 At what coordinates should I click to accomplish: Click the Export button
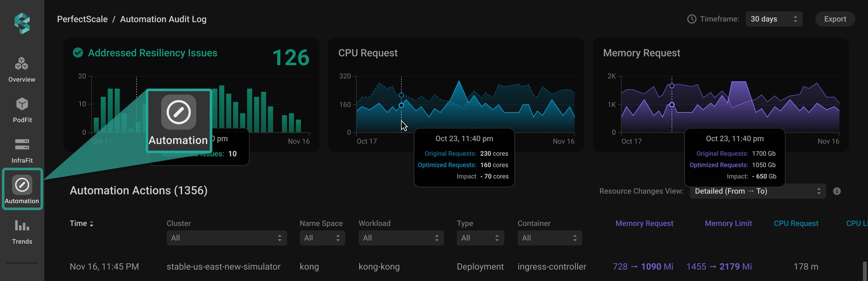click(x=835, y=19)
